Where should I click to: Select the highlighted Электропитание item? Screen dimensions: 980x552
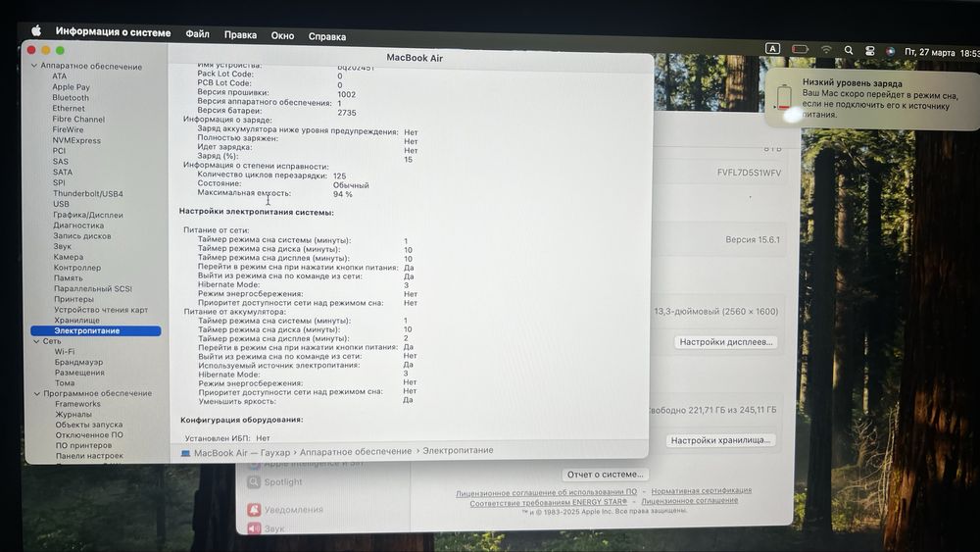(x=96, y=330)
